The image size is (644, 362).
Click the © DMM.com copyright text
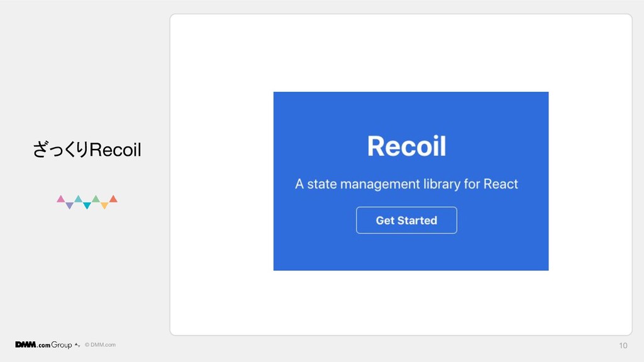100,345
